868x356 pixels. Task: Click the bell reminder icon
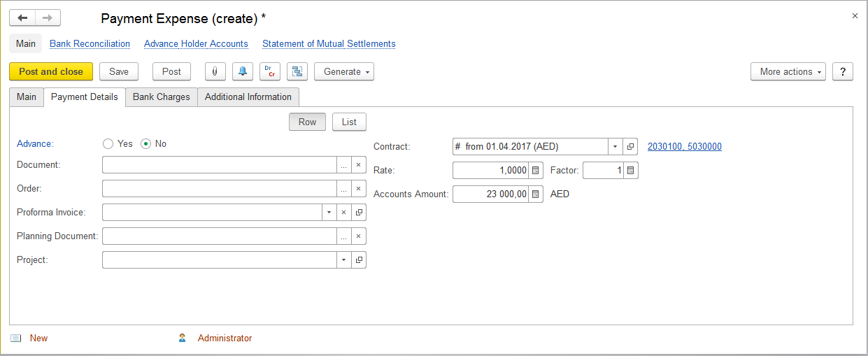click(243, 71)
